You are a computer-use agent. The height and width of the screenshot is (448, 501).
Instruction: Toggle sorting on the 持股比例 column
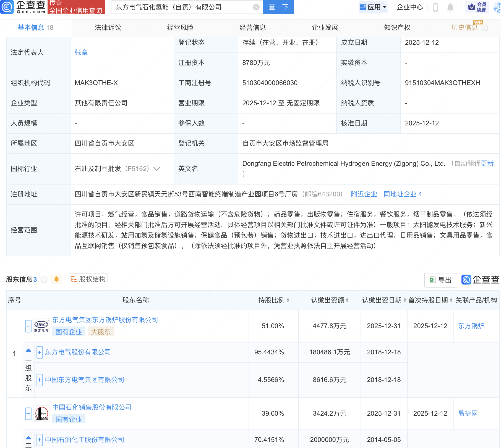pos(288,300)
